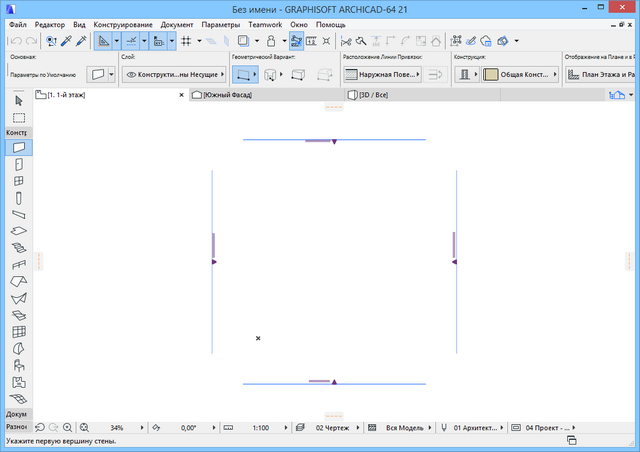Toggle the grid display button

click(185, 42)
